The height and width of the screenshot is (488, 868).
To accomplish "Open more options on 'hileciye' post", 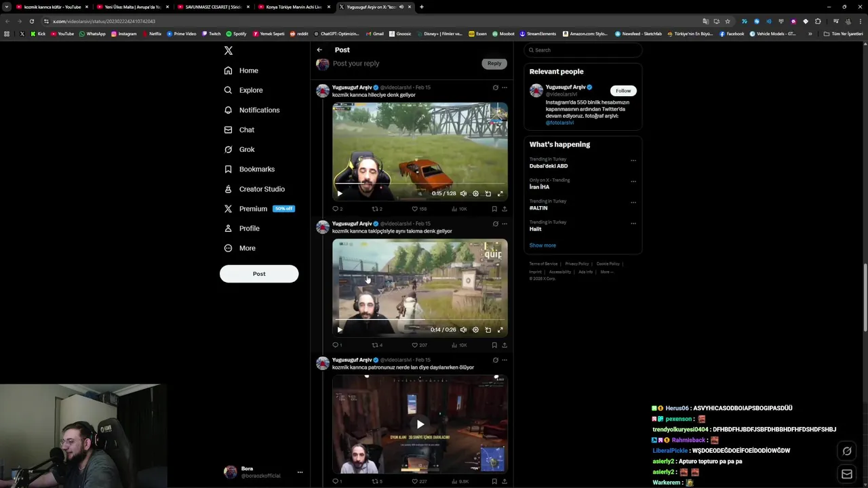I will (x=505, y=87).
